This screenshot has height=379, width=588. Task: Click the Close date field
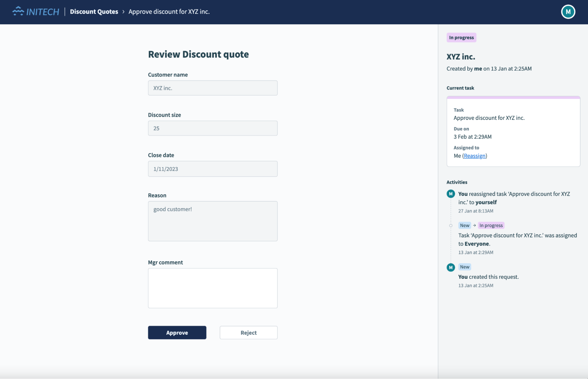pyautogui.click(x=212, y=169)
